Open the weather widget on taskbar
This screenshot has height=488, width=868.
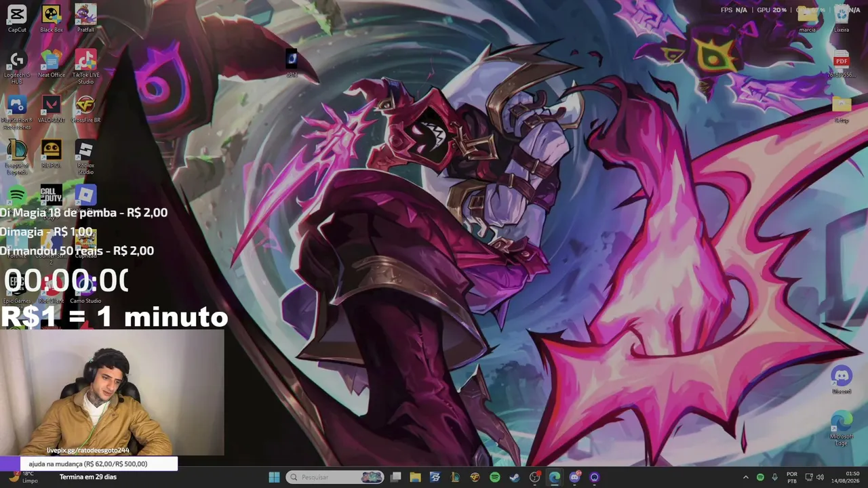point(22,477)
